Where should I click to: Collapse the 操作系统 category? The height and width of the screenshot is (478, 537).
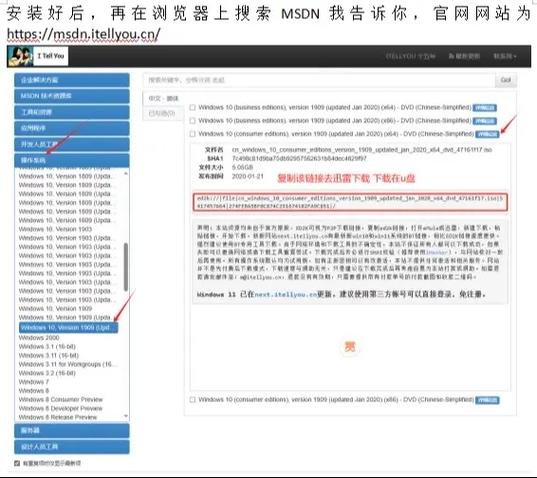point(72,160)
